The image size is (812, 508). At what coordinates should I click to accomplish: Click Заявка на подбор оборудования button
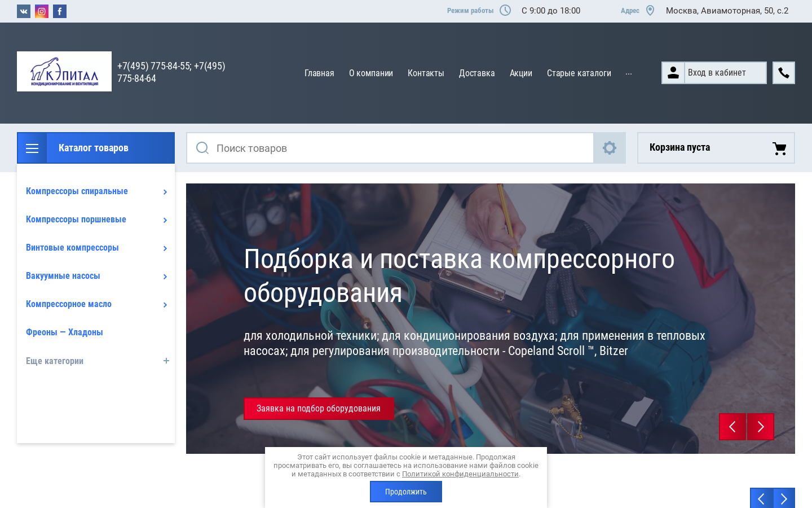pos(319,409)
